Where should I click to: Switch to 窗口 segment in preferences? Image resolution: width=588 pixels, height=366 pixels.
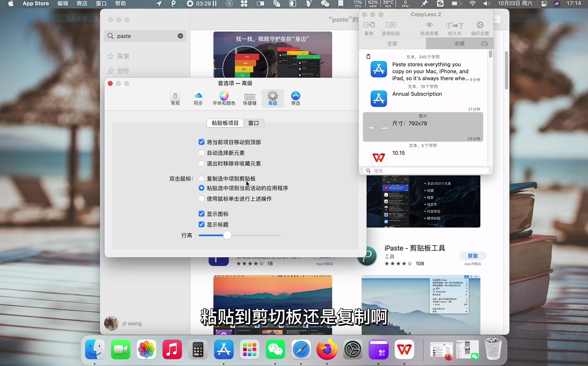[x=253, y=123]
